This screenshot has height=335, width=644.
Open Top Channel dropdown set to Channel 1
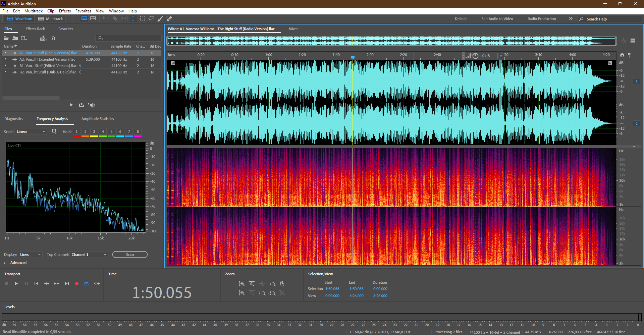[x=89, y=255]
